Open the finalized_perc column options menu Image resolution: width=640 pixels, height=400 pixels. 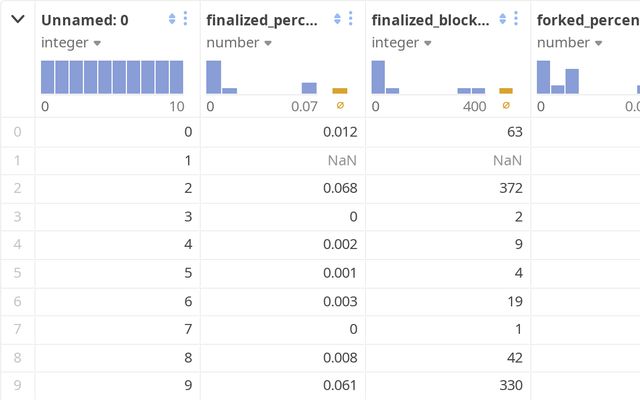(350, 19)
